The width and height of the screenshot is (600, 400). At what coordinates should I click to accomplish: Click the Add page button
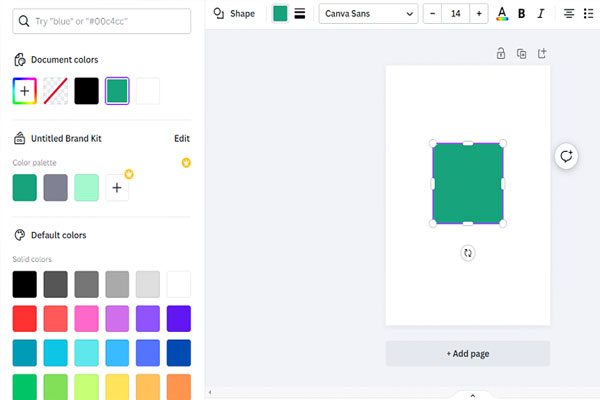click(x=468, y=353)
